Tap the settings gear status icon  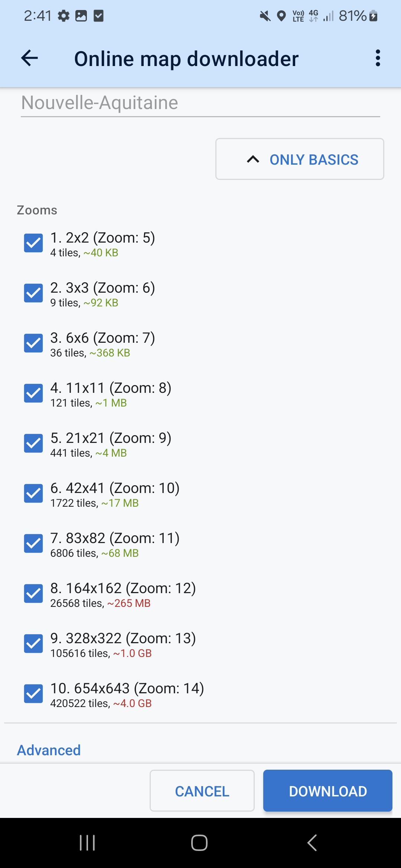[x=63, y=16]
